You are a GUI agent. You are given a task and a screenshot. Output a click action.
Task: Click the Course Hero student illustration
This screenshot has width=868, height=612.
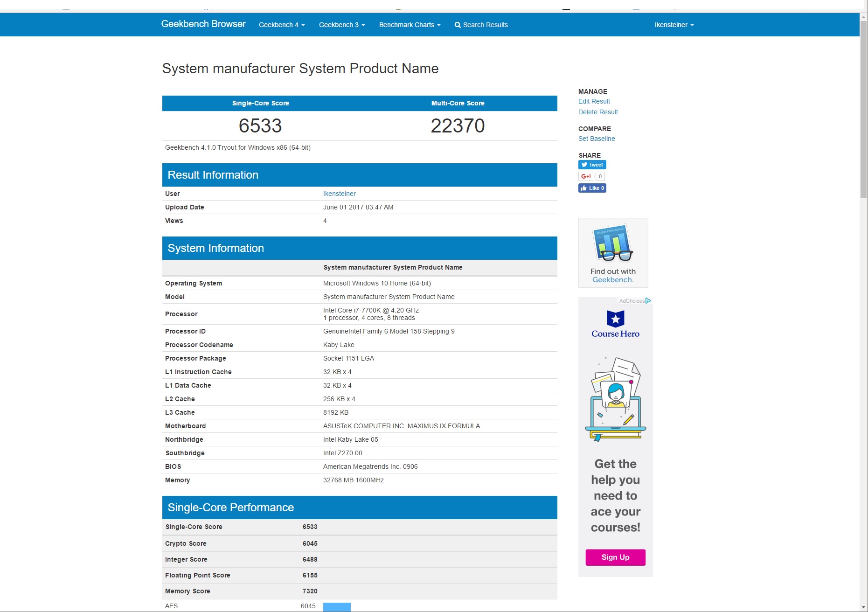(615, 399)
